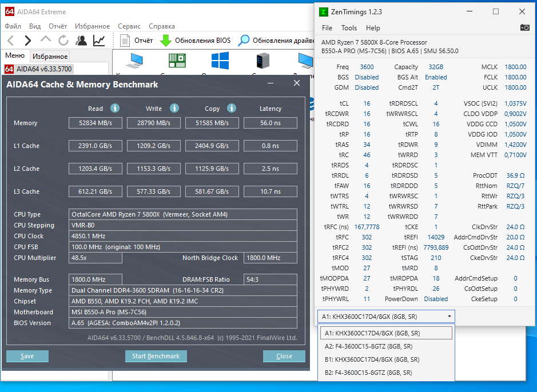Click North Bridge Clock 1800.0 MHz field
537x392 pixels.
271,258
